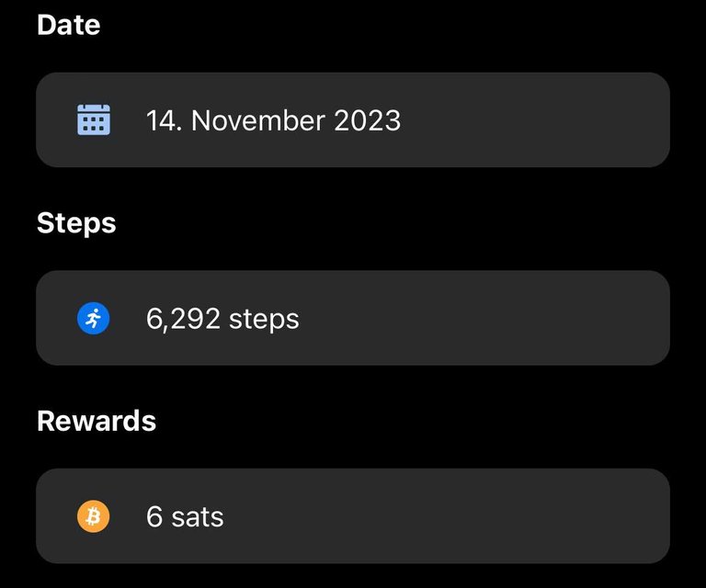Click empty right side of rewards card

[450, 516]
